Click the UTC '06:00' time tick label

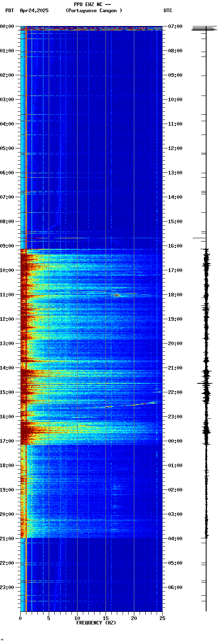point(175,587)
